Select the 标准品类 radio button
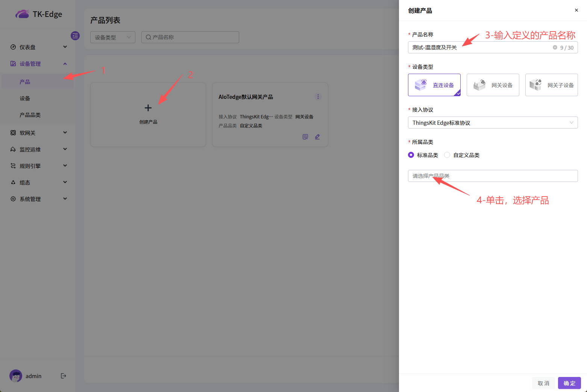This screenshot has height=392, width=587. coord(411,155)
